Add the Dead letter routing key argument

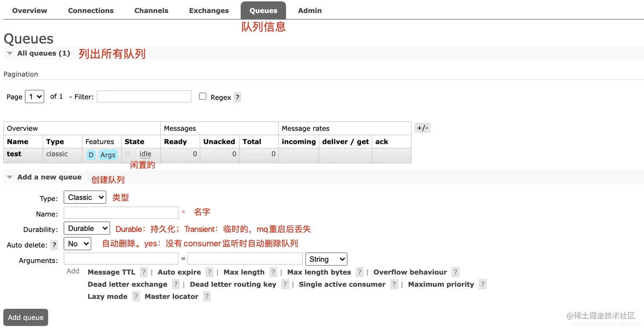233,284
